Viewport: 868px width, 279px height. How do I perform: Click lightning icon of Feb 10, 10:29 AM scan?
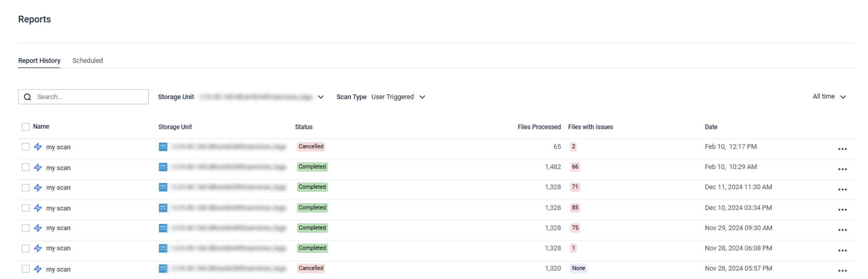pos(38,167)
